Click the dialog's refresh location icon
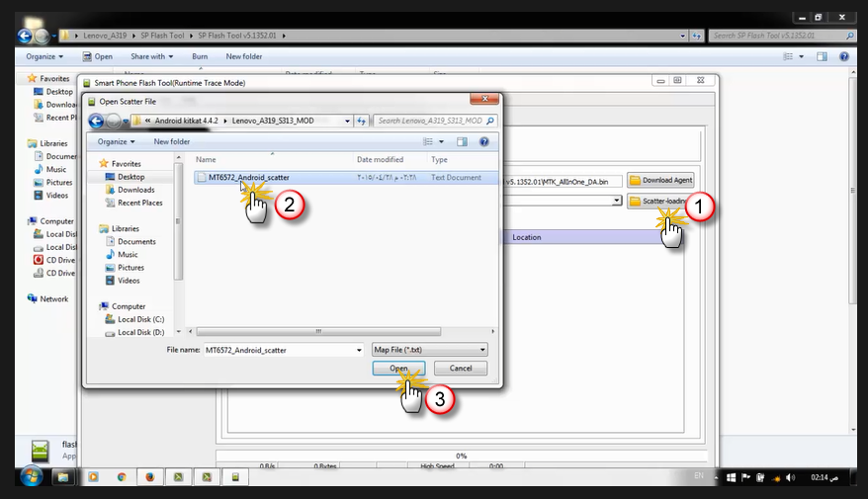Screen dimensions: 868x499 362,121
